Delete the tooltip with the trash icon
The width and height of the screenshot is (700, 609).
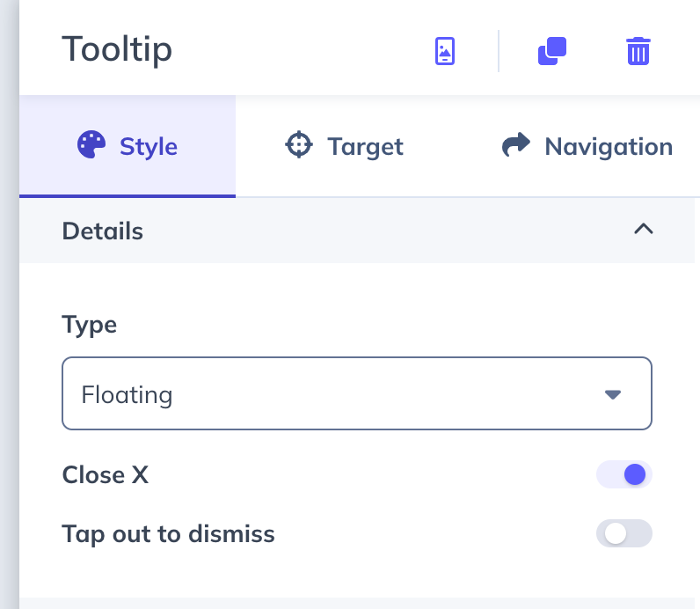point(638,51)
